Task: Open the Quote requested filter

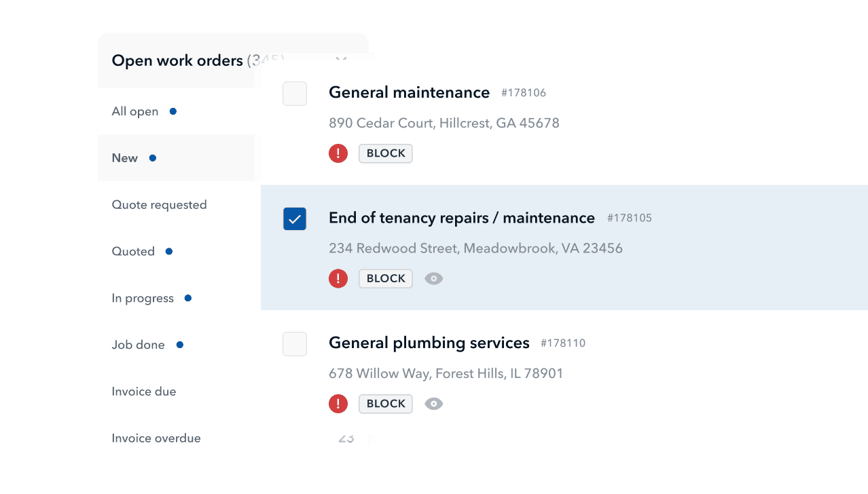Action: [x=159, y=205]
